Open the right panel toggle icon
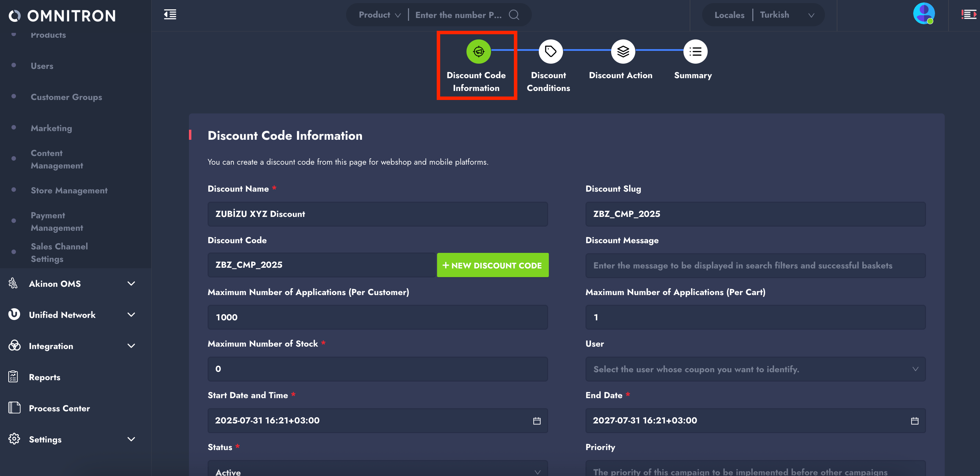980x476 pixels. 968,15
